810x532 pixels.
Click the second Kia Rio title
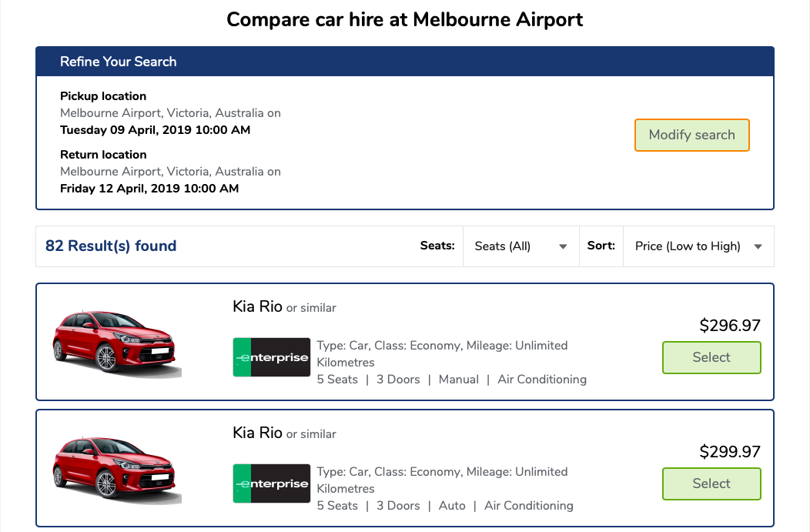(258, 433)
